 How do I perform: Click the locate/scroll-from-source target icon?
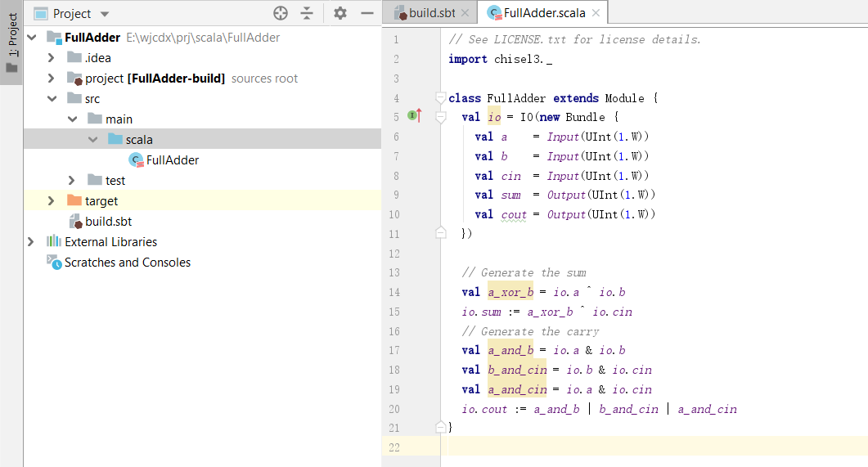coord(281,13)
